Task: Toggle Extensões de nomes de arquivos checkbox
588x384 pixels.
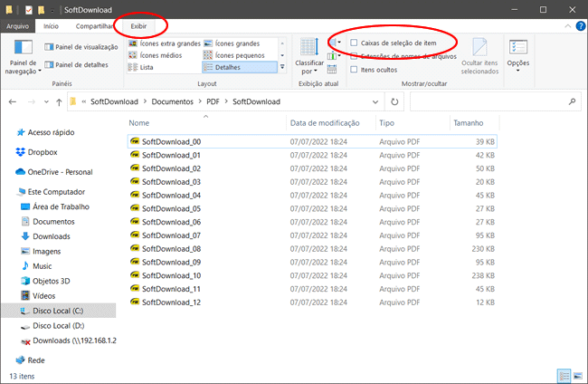Action: point(354,56)
